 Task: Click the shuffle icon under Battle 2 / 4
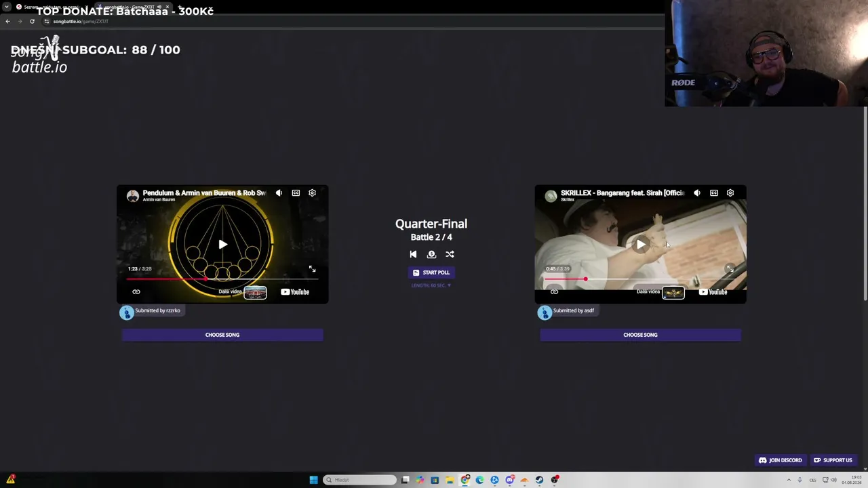click(x=450, y=254)
